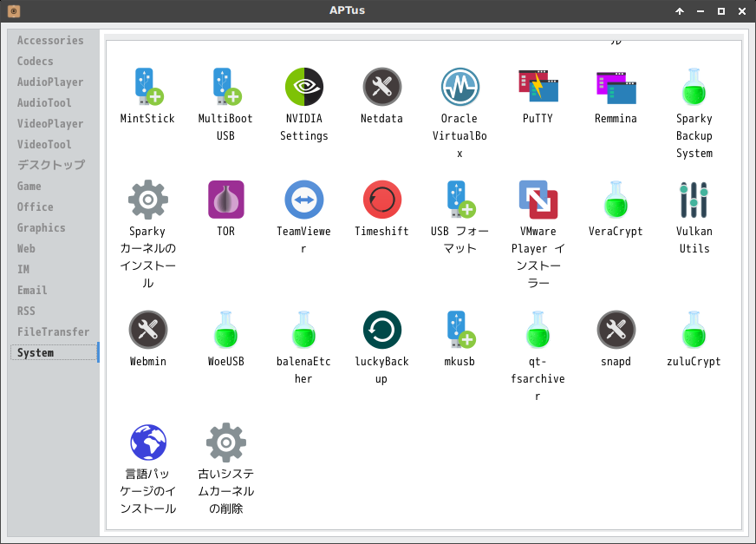Click the Timeshift icon
The height and width of the screenshot is (544, 756).
tap(381, 200)
